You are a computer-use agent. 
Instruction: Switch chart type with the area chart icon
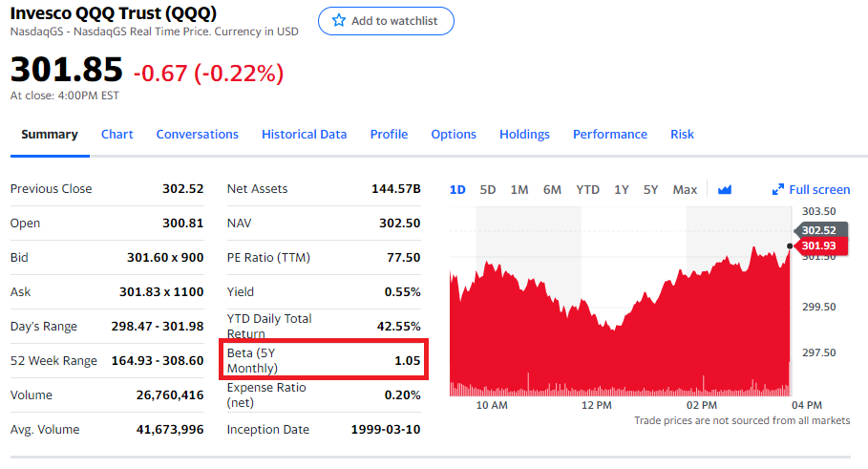coord(725,190)
